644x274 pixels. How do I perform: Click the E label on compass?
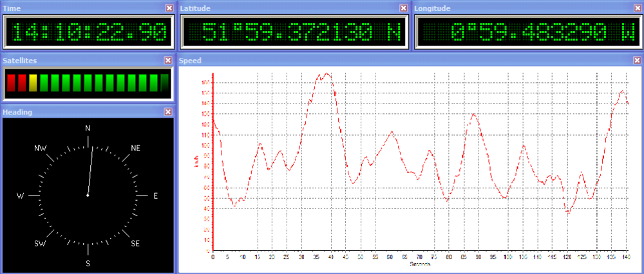[x=156, y=196]
